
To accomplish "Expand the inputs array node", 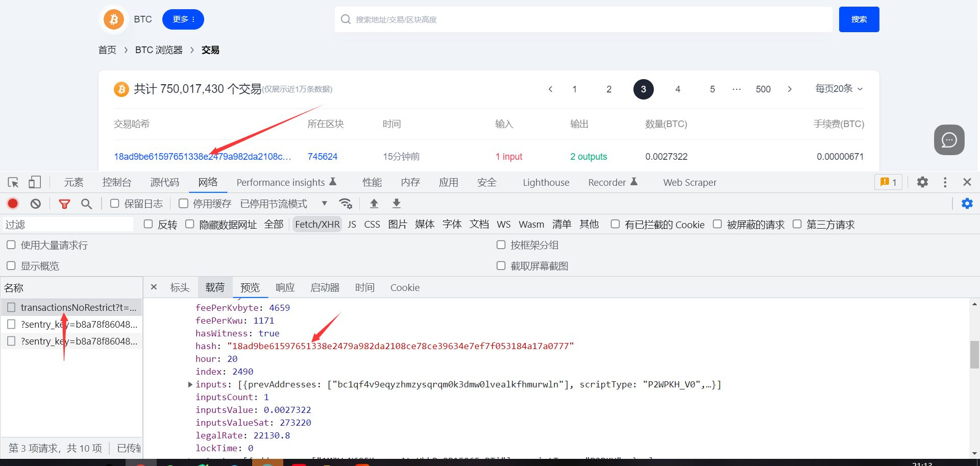I will click(x=190, y=384).
